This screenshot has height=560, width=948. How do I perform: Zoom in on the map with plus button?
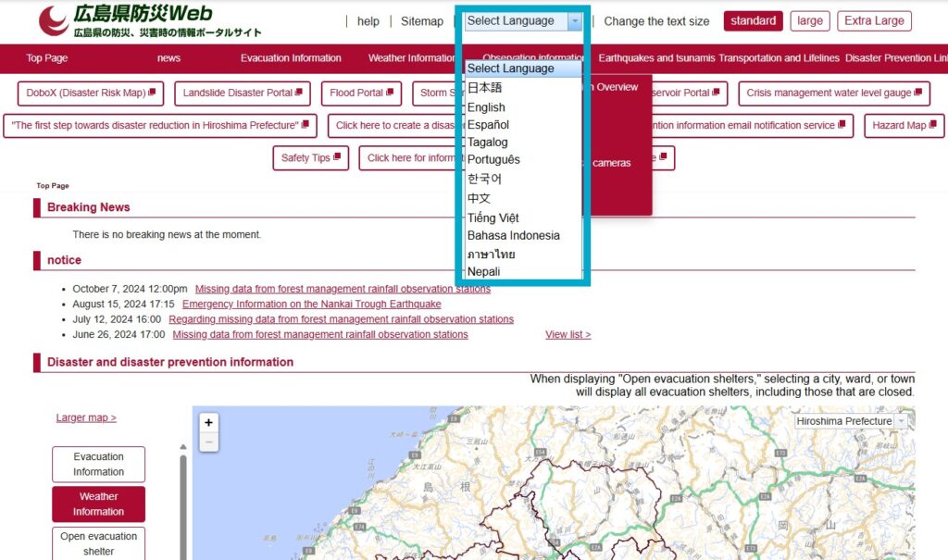click(209, 422)
